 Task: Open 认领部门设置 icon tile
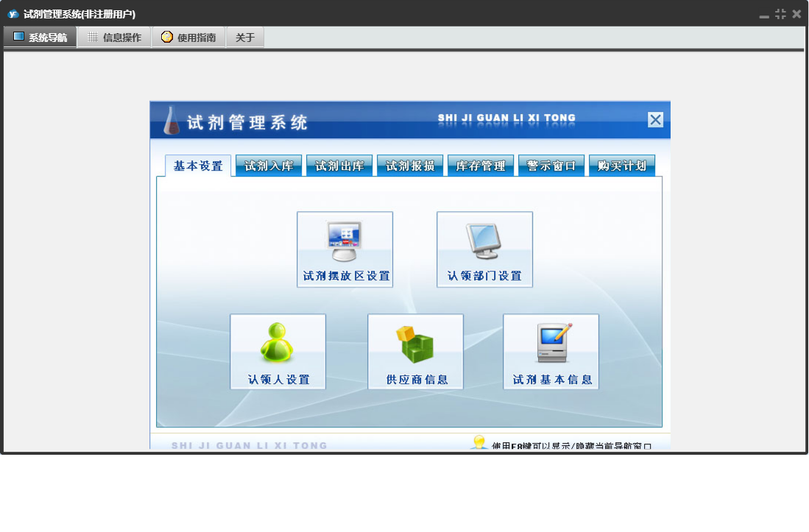[x=484, y=249]
